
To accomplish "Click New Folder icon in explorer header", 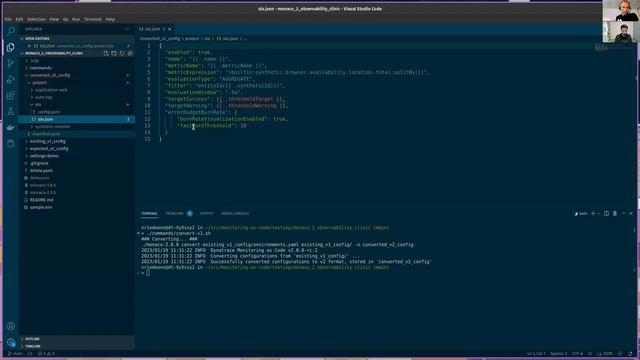I will coord(114,53).
